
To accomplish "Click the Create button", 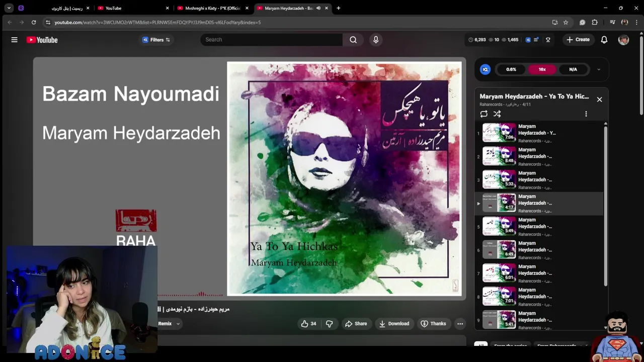I will [578, 40].
